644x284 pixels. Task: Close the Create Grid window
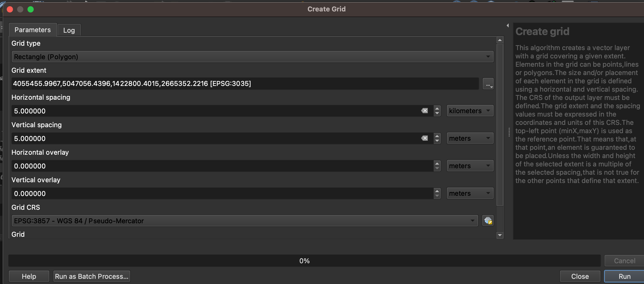pyautogui.click(x=10, y=9)
